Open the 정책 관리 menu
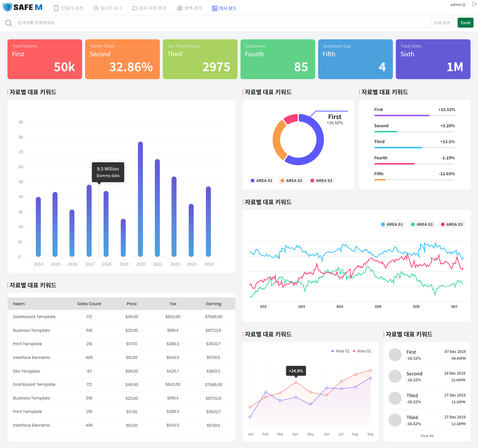Screen dimensions: 478x448 coord(193,8)
